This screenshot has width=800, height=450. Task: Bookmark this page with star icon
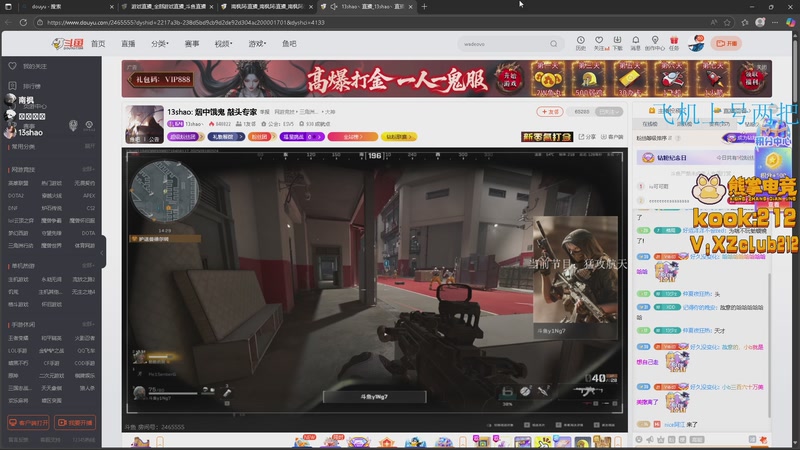[728, 22]
